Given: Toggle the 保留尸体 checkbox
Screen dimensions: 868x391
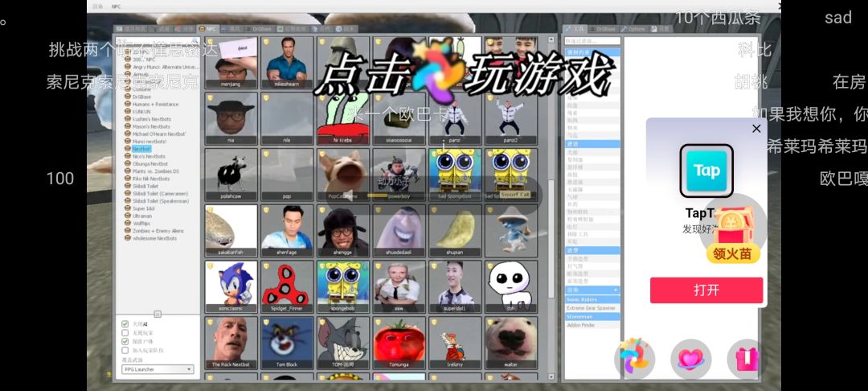Looking at the screenshot, I should pyautogui.click(x=125, y=342).
